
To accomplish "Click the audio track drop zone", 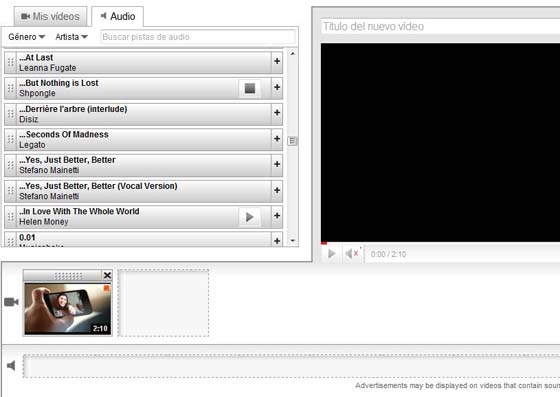I will pos(291,366).
